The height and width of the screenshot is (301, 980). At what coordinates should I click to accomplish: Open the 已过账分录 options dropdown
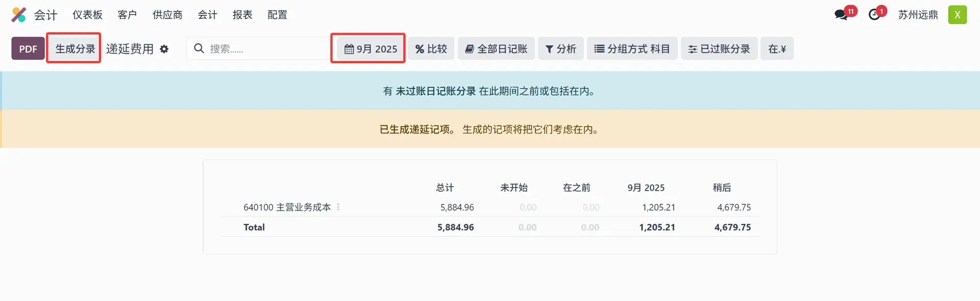coord(719,49)
